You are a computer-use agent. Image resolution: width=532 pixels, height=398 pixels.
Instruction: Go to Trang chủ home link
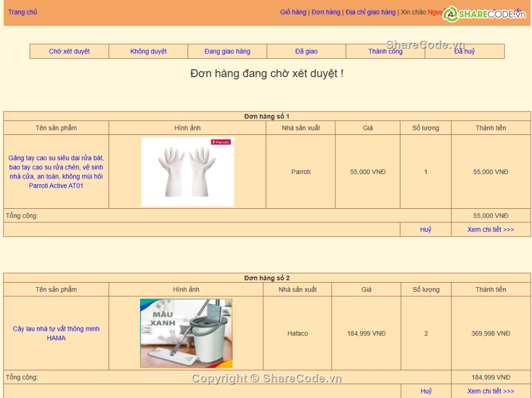click(x=22, y=12)
